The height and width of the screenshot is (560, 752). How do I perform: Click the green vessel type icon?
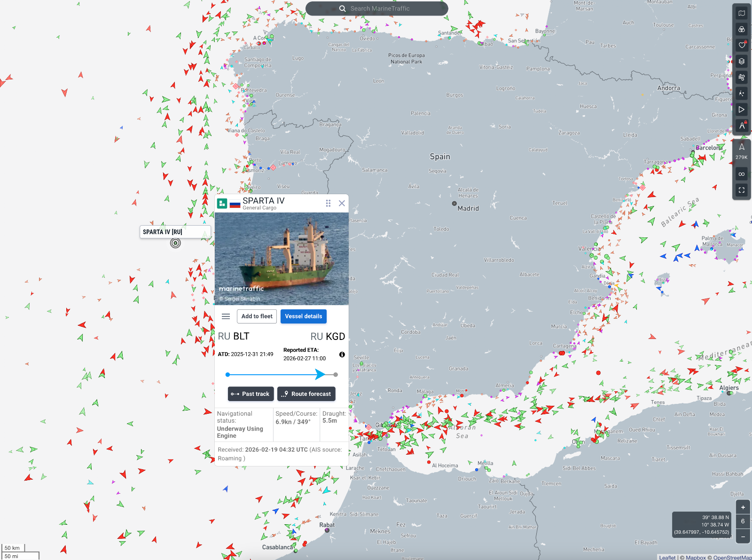click(222, 203)
